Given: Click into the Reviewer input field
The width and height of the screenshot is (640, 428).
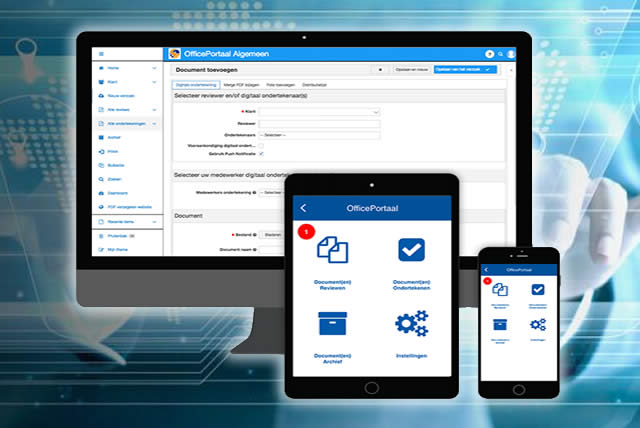Looking at the screenshot, I should pyautogui.click(x=320, y=123).
